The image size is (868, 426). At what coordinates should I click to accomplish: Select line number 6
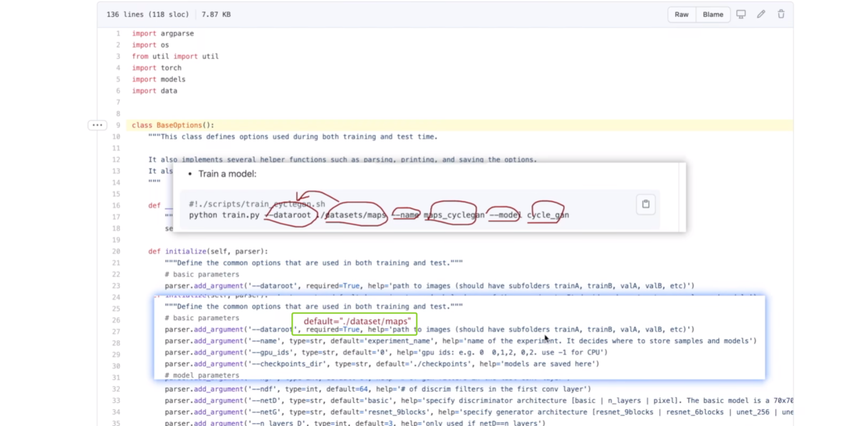118,91
